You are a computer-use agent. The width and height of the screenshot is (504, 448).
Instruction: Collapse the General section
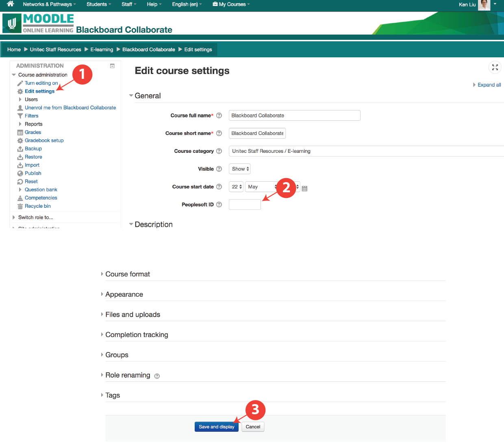point(131,96)
